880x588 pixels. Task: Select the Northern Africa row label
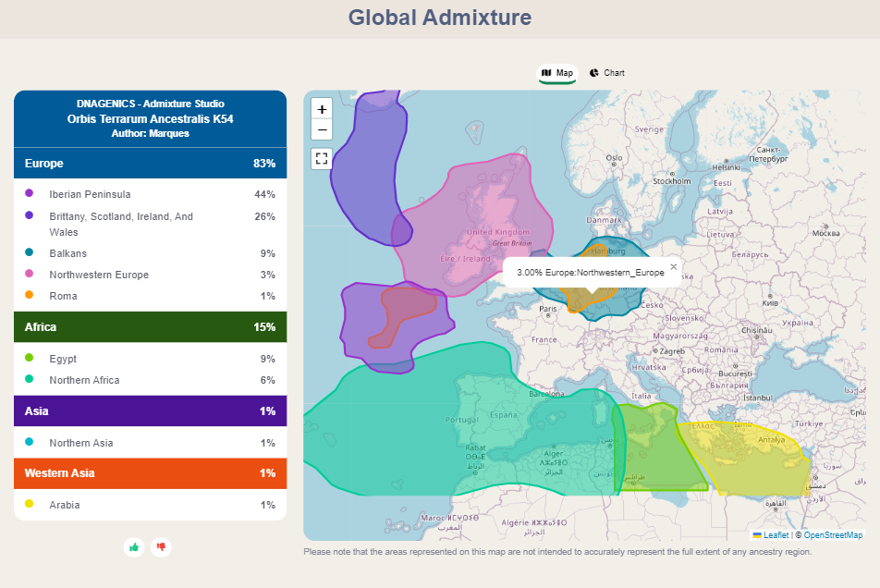pyautogui.click(x=84, y=380)
